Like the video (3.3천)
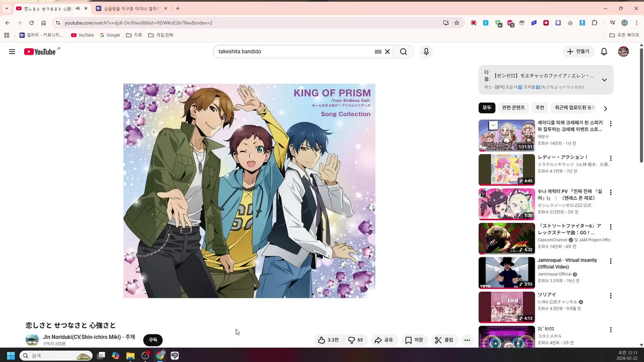Image resolution: width=644 pixels, height=362 pixels. (x=328, y=340)
